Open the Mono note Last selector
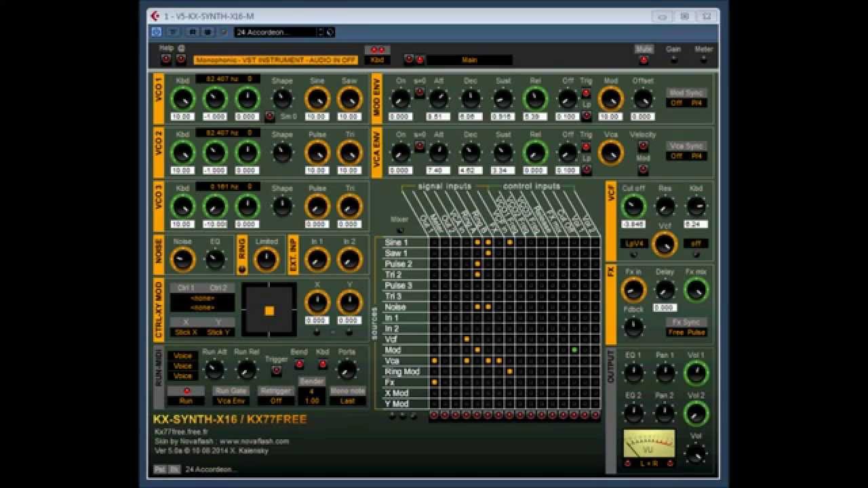 [348, 401]
